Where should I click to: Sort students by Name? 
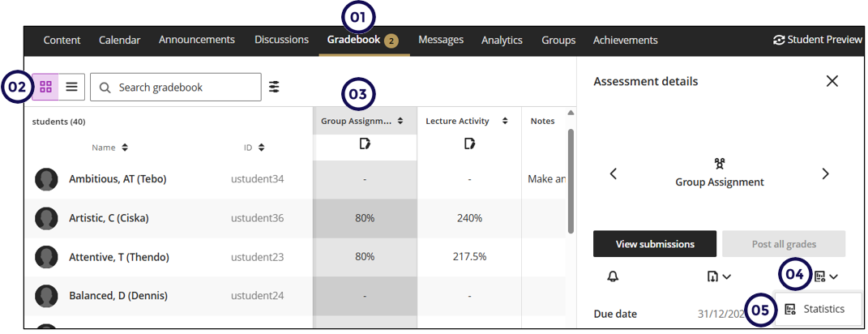pyautogui.click(x=125, y=148)
